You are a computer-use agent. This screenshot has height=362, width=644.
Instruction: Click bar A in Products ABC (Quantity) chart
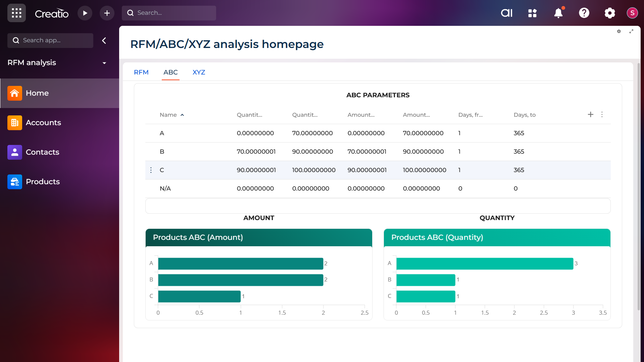pos(485,263)
